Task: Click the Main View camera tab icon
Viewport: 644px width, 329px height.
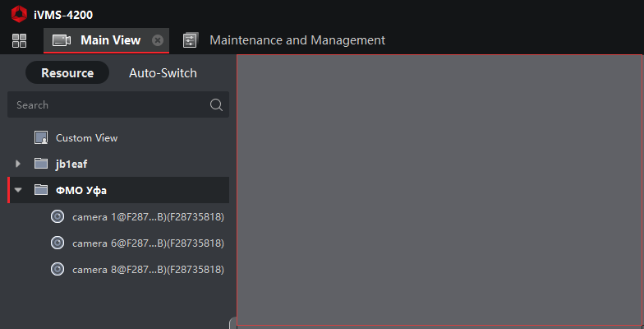Action: pyautogui.click(x=61, y=40)
